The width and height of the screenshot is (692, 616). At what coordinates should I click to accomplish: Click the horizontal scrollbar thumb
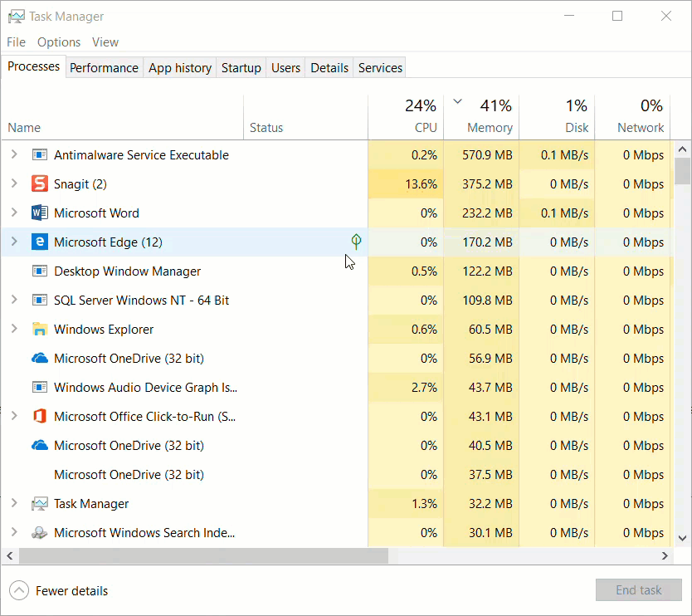click(x=203, y=556)
